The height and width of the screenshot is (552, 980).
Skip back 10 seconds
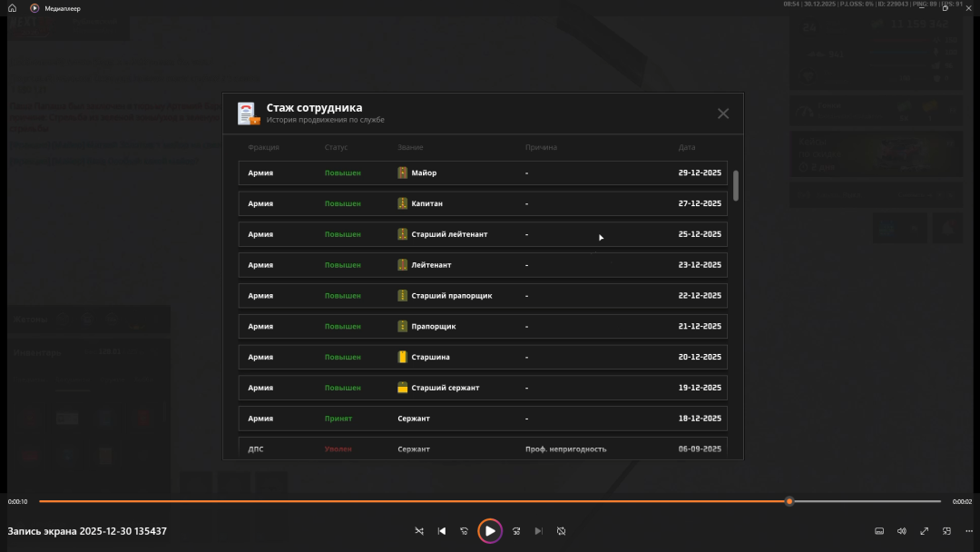coord(465,531)
